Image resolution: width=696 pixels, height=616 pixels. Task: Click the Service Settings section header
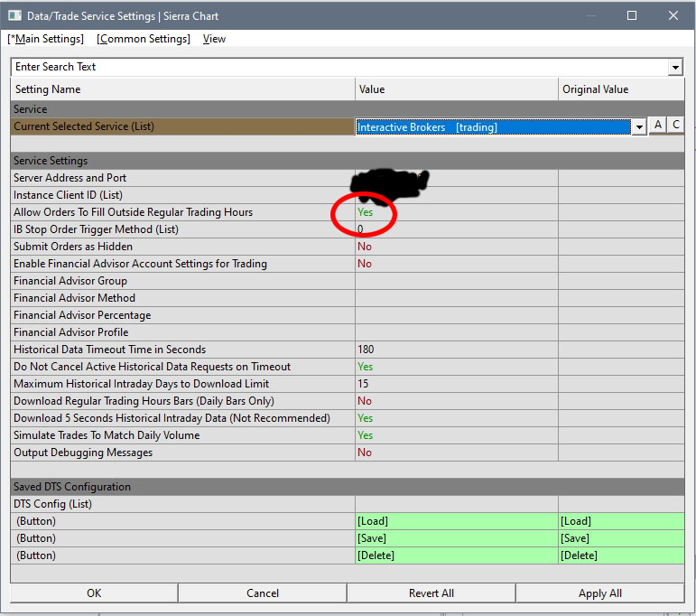(348, 161)
